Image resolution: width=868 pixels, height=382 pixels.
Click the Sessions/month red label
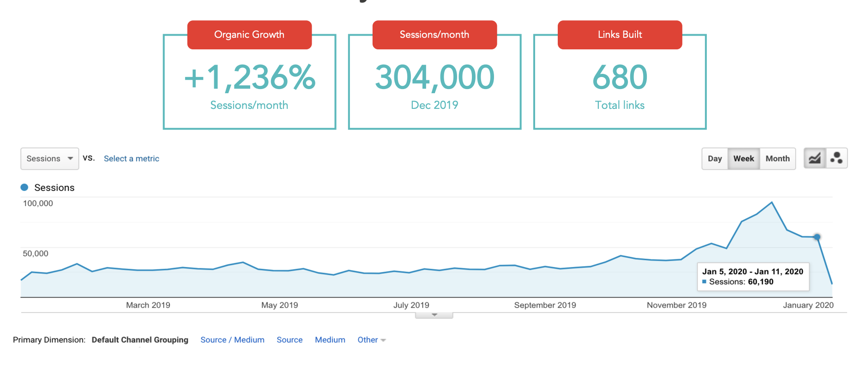(434, 35)
